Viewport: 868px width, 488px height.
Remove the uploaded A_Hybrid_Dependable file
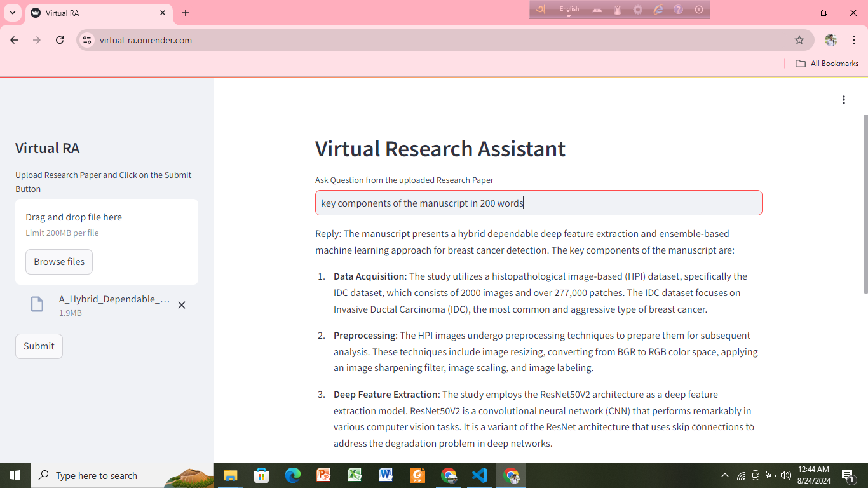(182, 305)
